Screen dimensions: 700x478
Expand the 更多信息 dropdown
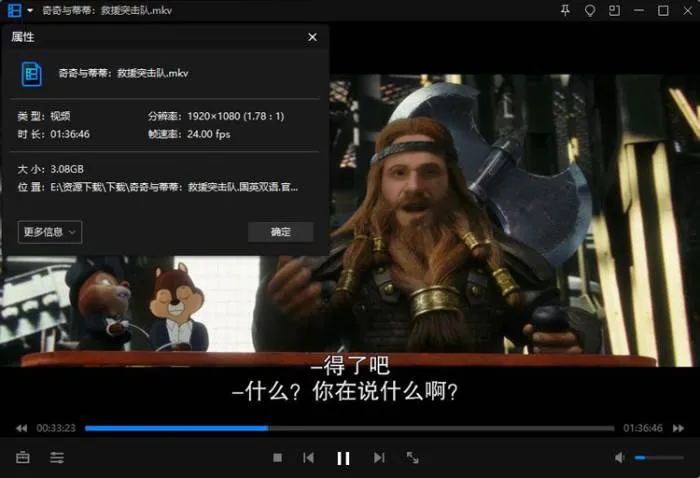click(49, 232)
